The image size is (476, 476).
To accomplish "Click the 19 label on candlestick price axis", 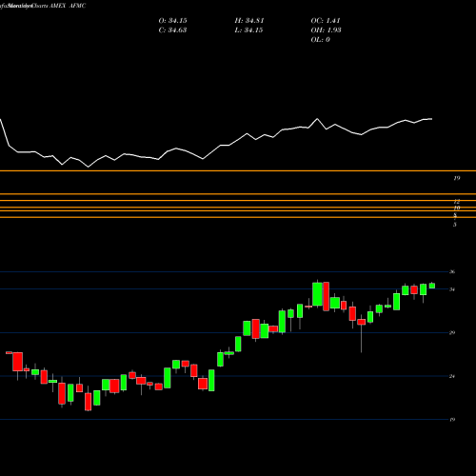I will pyautogui.click(x=452, y=420).
